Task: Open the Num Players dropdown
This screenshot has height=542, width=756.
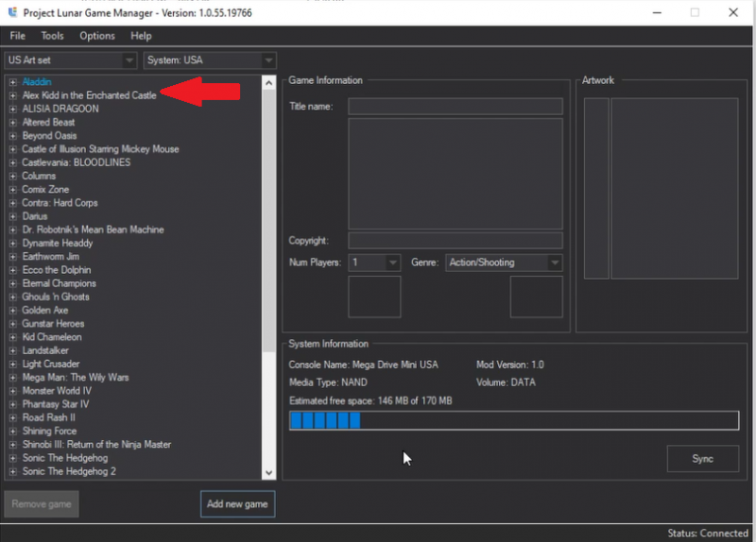Action: [x=374, y=263]
